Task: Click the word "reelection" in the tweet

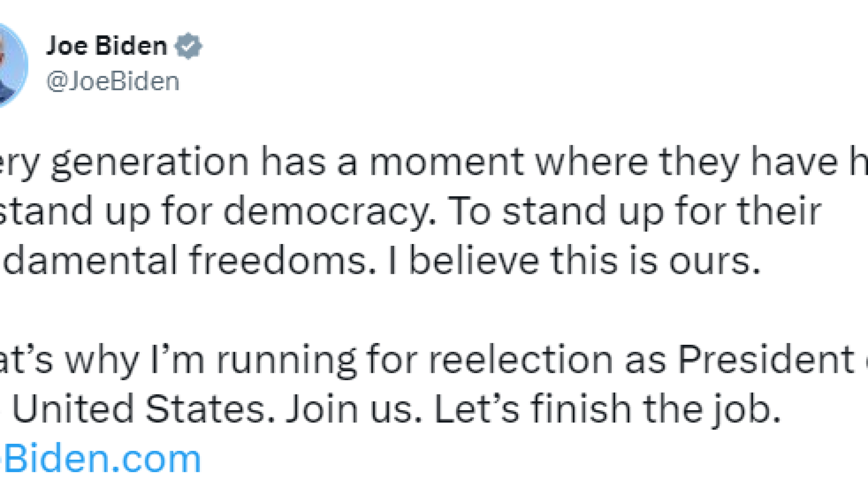Action: 521,360
